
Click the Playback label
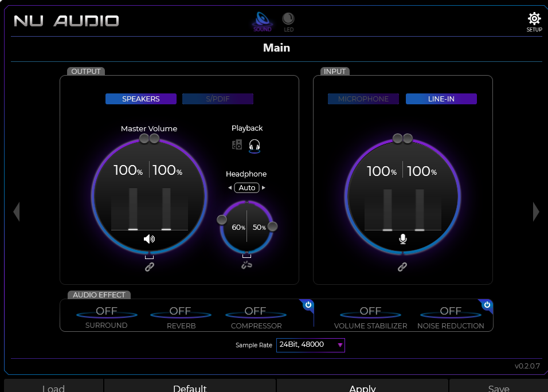click(x=247, y=128)
